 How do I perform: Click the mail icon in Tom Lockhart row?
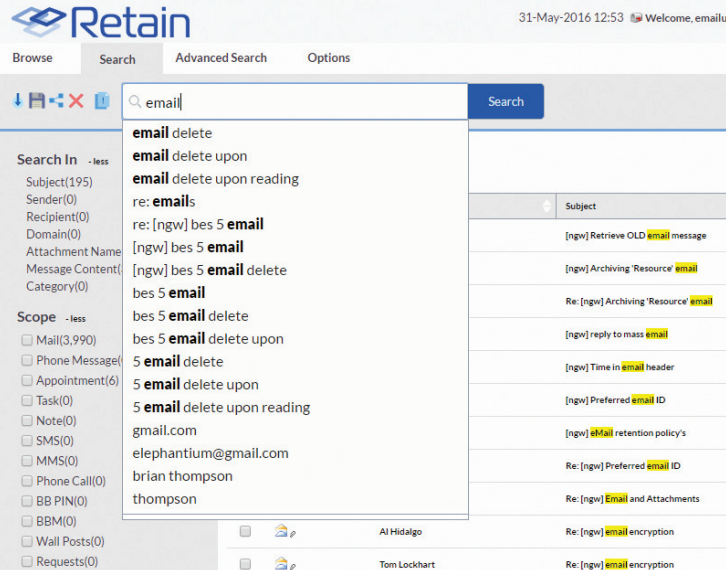[x=281, y=564]
